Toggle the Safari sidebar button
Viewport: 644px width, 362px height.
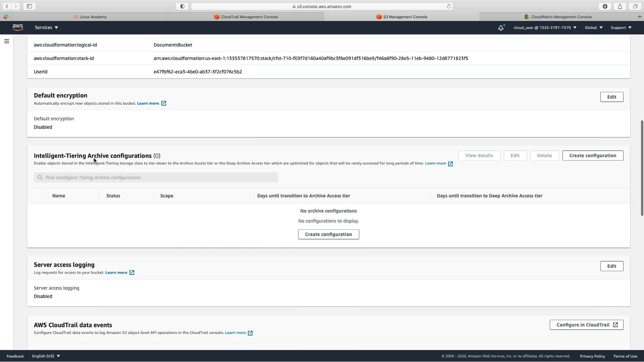[29, 6]
